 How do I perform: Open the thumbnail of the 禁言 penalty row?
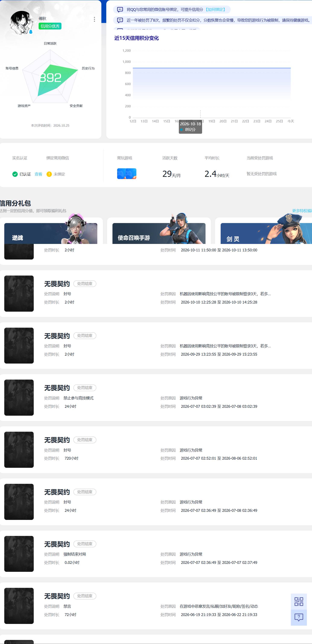[19, 606]
